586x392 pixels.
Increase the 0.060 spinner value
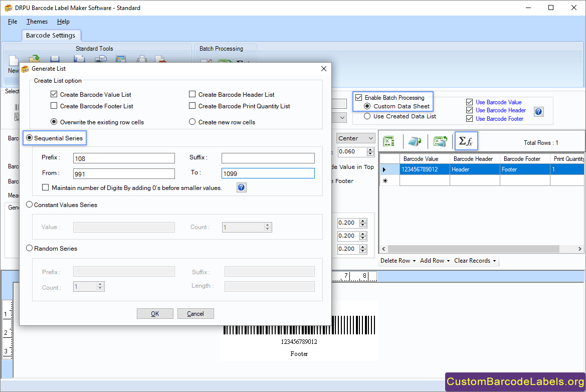tap(370, 149)
